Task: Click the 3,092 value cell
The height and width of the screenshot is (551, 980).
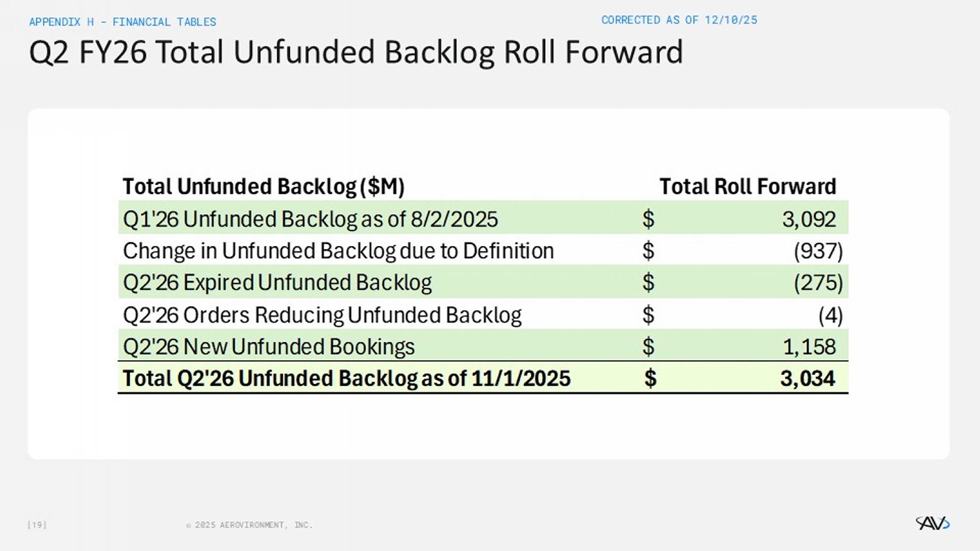Action: pyautogui.click(x=809, y=219)
